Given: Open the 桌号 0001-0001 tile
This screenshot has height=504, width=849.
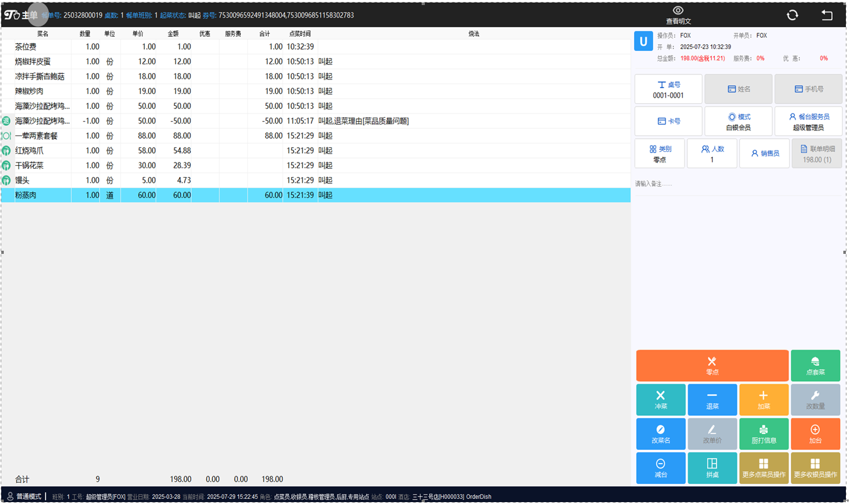Looking at the screenshot, I should coord(668,89).
